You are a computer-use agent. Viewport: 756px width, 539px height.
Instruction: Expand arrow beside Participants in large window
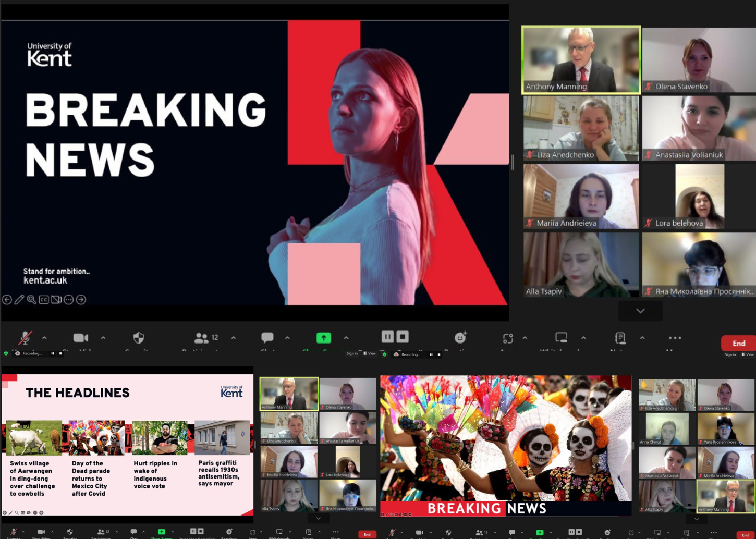point(234,338)
